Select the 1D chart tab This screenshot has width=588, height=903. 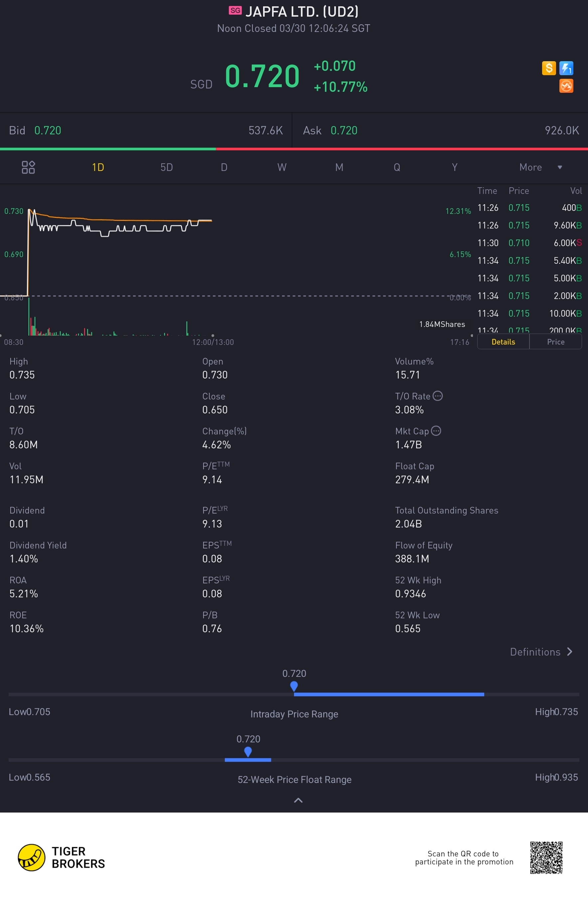tap(98, 167)
